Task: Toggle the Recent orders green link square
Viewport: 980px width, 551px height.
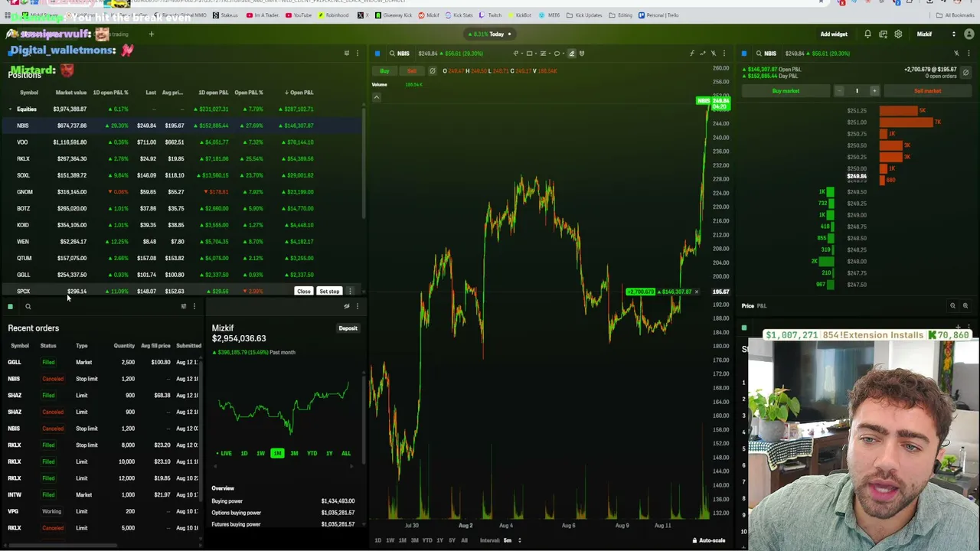Action: (11, 307)
